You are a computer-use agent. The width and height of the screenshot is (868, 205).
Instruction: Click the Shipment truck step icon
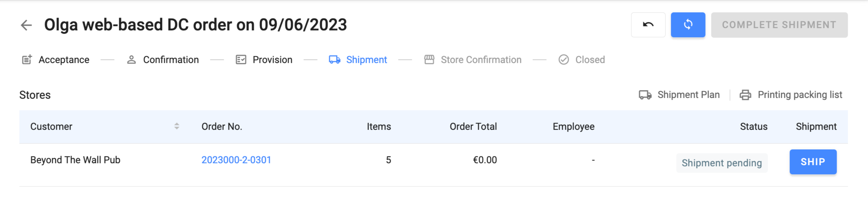334,60
